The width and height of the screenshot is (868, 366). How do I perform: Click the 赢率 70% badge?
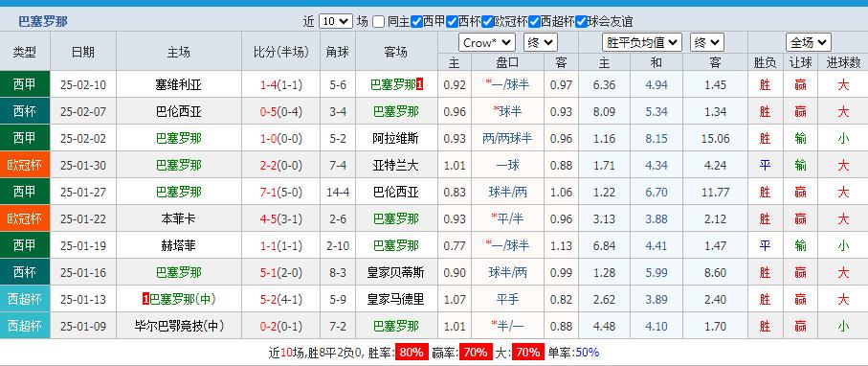point(476,353)
